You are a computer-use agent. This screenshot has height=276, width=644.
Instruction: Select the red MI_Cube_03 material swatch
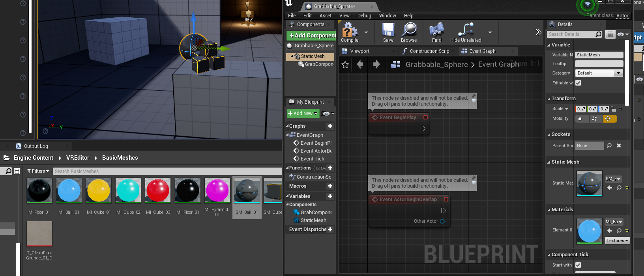[x=158, y=190]
